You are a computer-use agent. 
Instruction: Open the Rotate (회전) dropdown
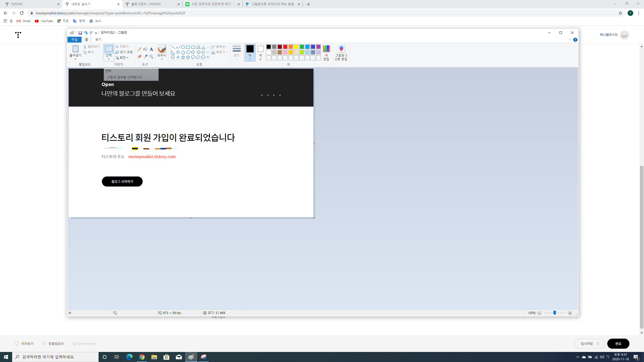point(122,58)
